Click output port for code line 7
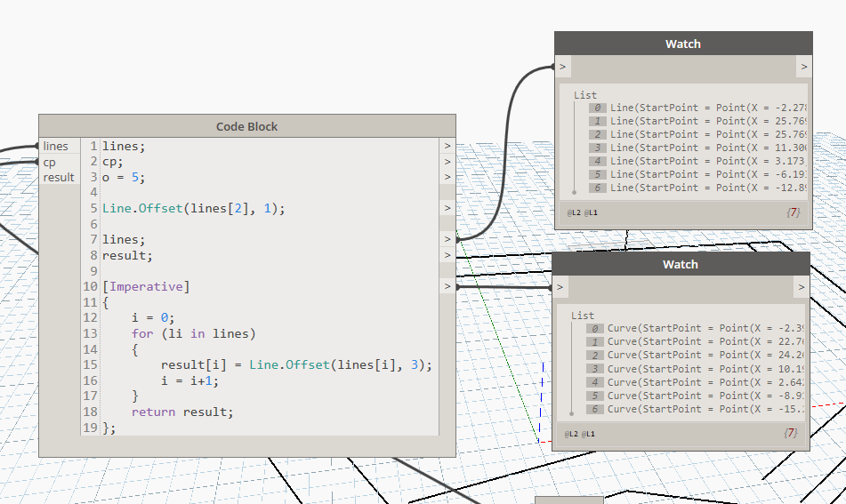 447,239
